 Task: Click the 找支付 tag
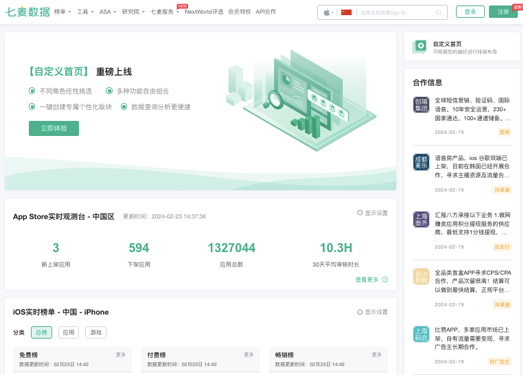coord(502,247)
